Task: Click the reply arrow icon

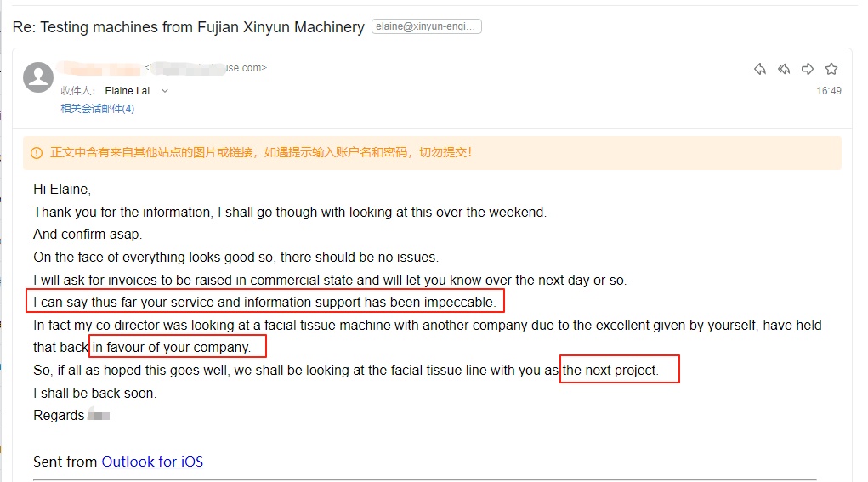Action: point(760,69)
